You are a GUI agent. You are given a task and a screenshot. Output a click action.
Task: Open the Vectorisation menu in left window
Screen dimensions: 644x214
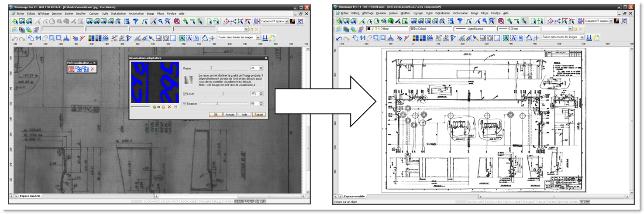click(x=136, y=14)
